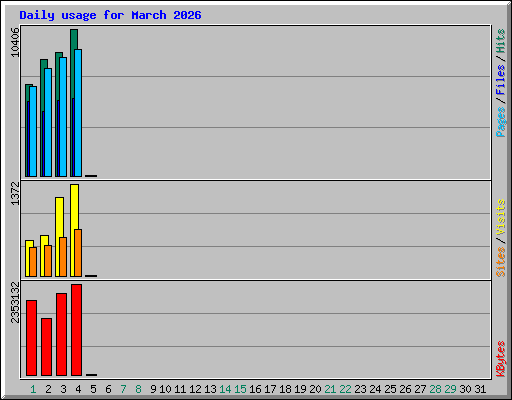512x400 pixels.
Task: Click green day 29 on the x-axis
Action: 450,389
